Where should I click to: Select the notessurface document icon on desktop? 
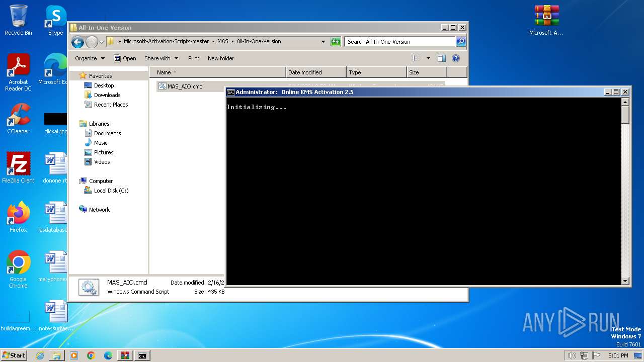coord(55,316)
